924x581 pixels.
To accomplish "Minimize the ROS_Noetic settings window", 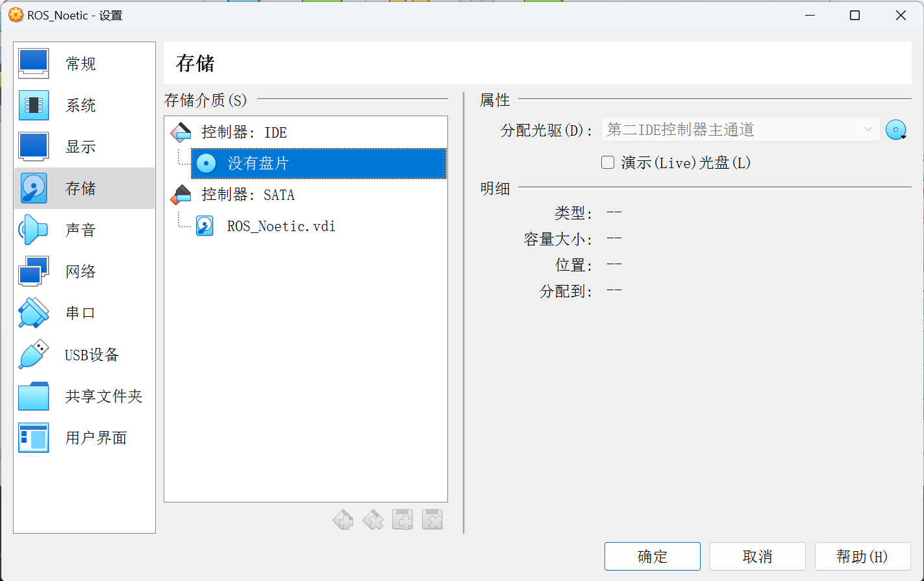I will 810,15.
